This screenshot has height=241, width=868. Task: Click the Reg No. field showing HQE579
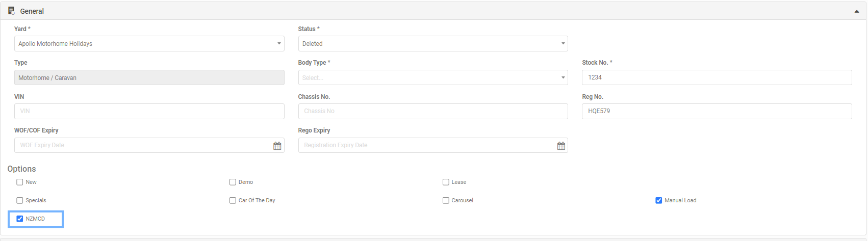(x=717, y=111)
